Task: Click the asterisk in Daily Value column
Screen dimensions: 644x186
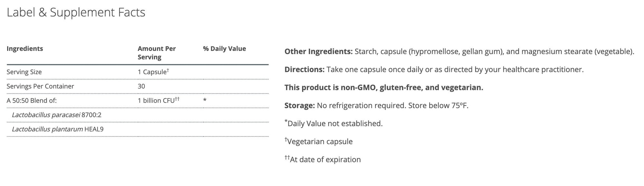Action: (x=205, y=100)
